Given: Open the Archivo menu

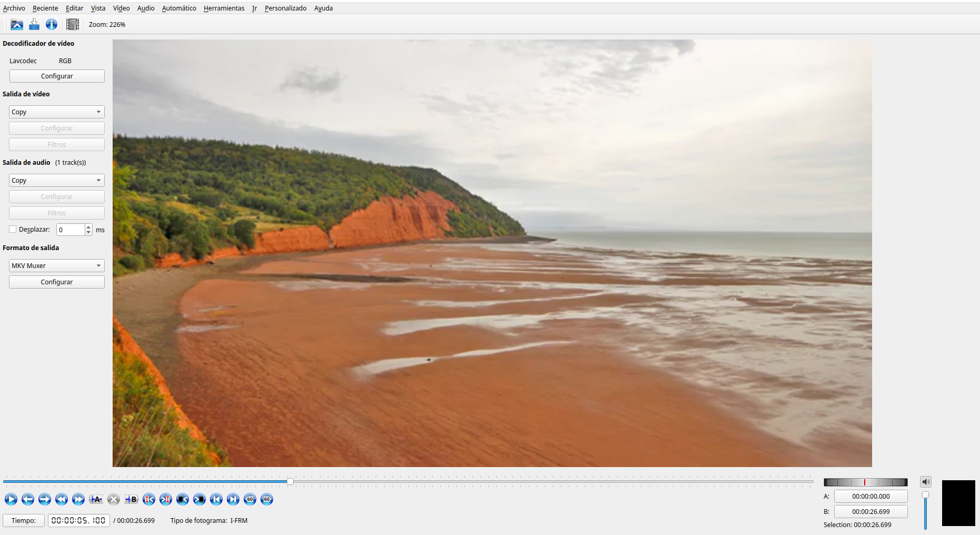Looking at the screenshot, I should pos(14,8).
